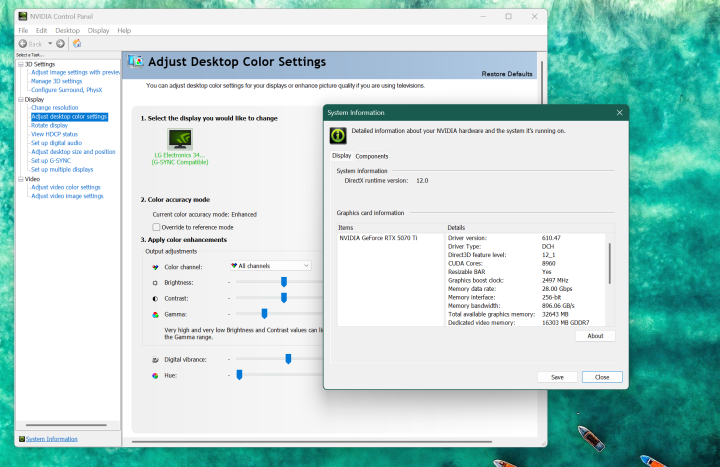Click the Forward arrow icon in toolbar
Image resolution: width=720 pixels, height=467 pixels.
click(x=60, y=44)
